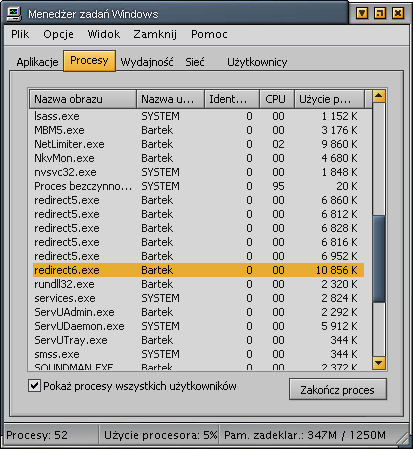Sort by Nazwa obrazu column header
Viewport: 413px width, 449px height.
(83, 99)
